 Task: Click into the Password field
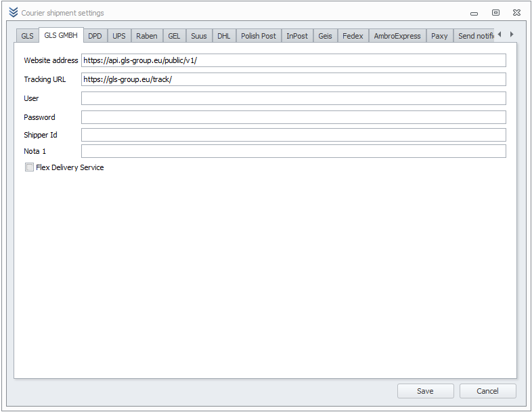[x=294, y=117]
